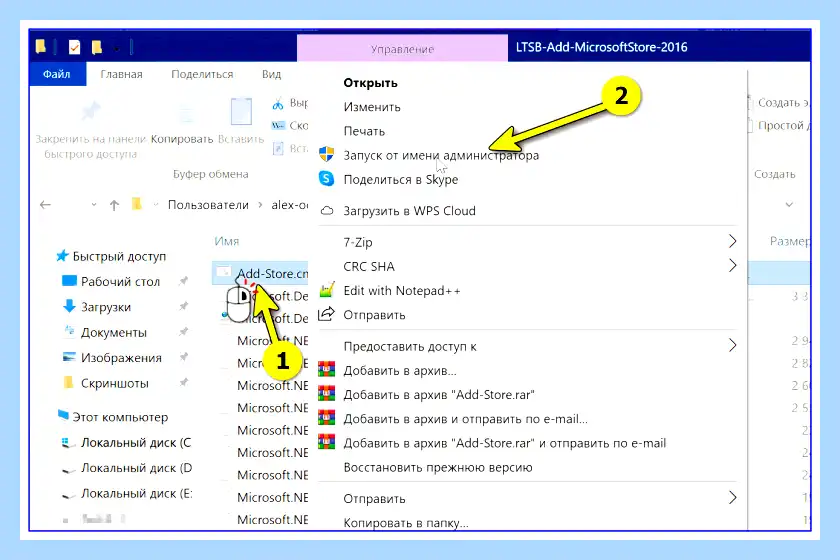Open Локальный диск (E: in sidebar
Viewport: 840px width, 560px height.
pyautogui.click(x=137, y=493)
